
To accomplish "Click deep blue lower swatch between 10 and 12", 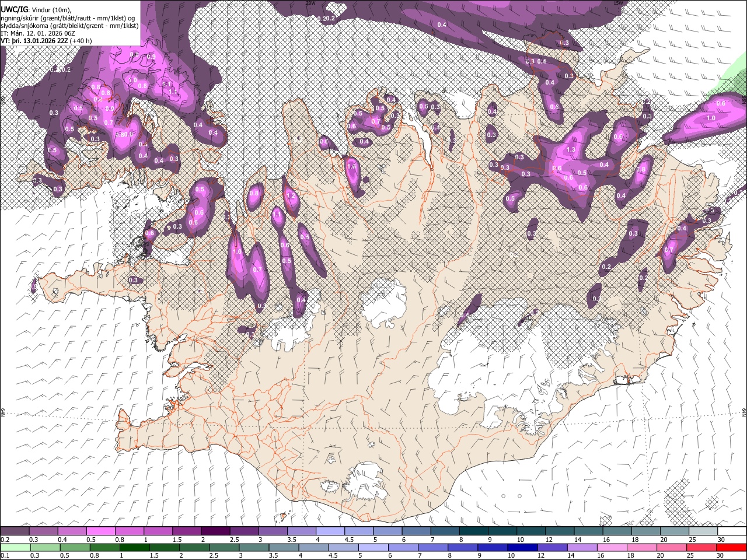I will pyautogui.click(x=522, y=547).
